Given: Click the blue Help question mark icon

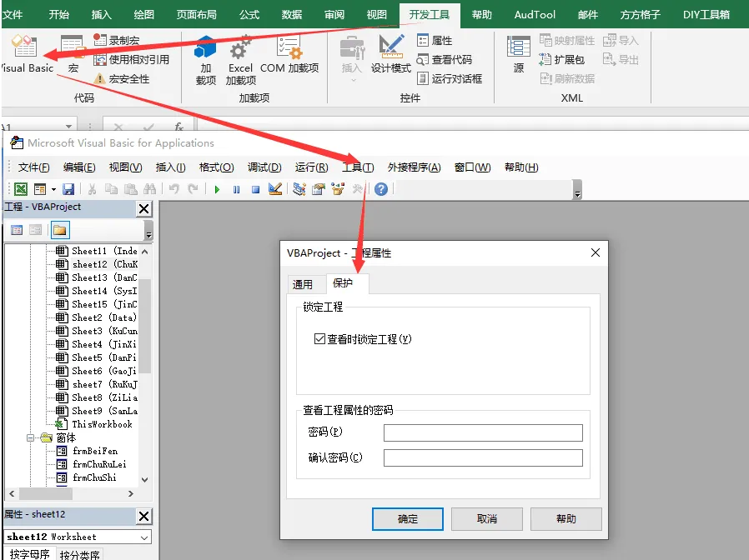Looking at the screenshot, I should point(381,189).
